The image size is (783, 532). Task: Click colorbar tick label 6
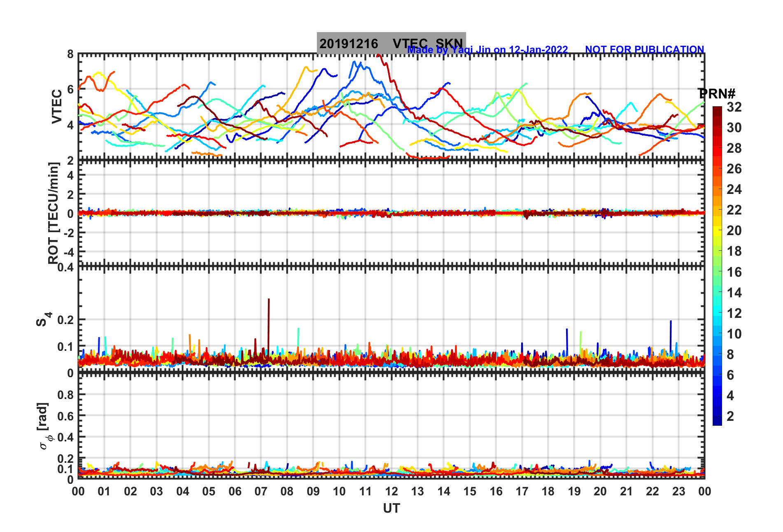[x=730, y=375]
